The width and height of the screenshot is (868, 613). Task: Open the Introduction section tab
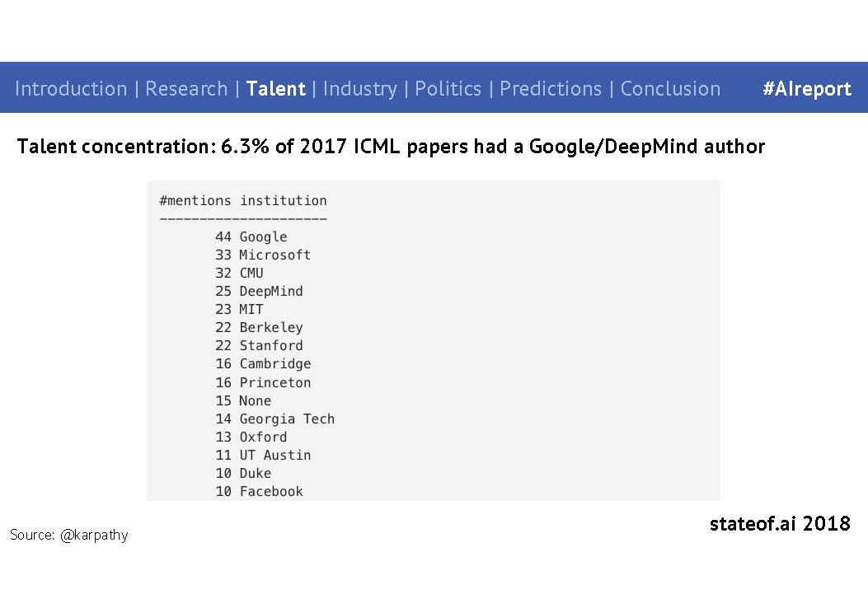[71, 88]
